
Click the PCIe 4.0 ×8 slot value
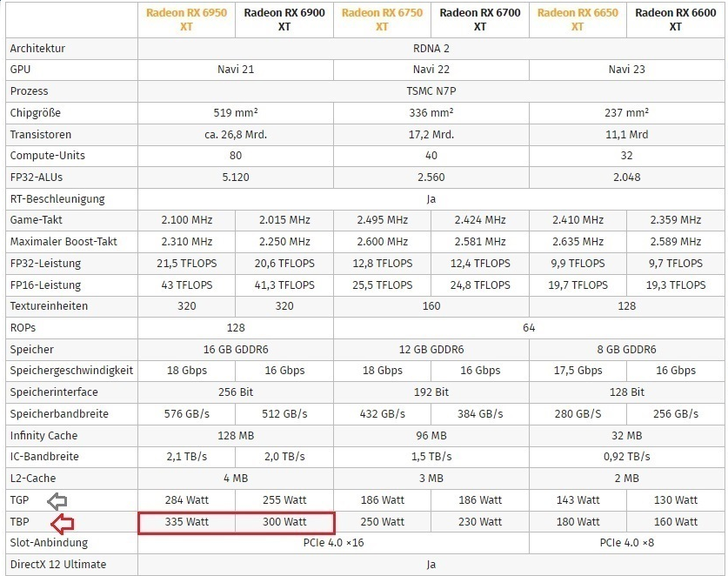coord(627,543)
